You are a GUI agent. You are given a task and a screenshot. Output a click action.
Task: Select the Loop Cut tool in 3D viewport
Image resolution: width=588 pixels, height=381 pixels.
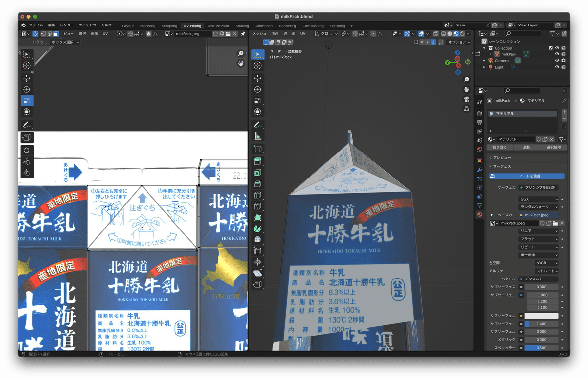[258, 195]
